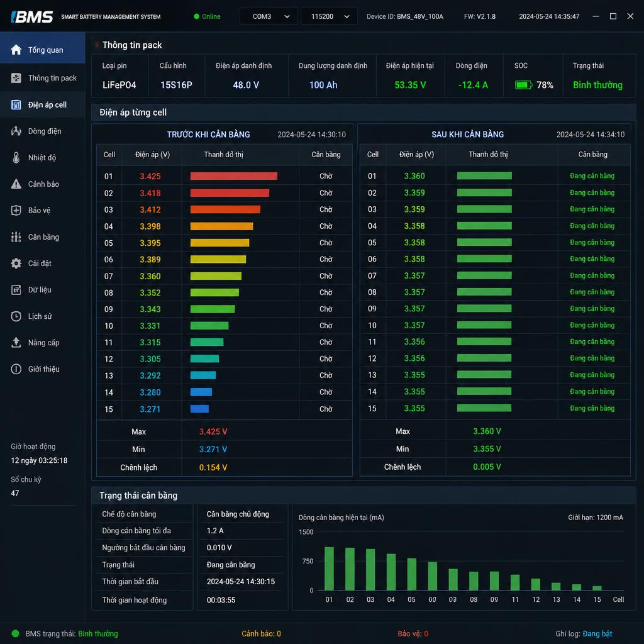The image size is (644, 644).
Task: Click the 15S16P configuration value
Action: click(x=176, y=85)
